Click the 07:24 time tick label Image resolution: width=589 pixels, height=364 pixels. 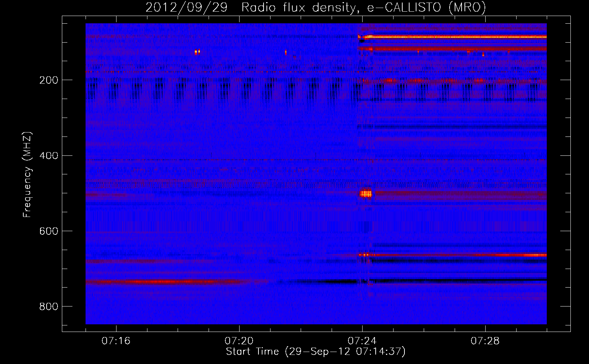pos(362,341)
